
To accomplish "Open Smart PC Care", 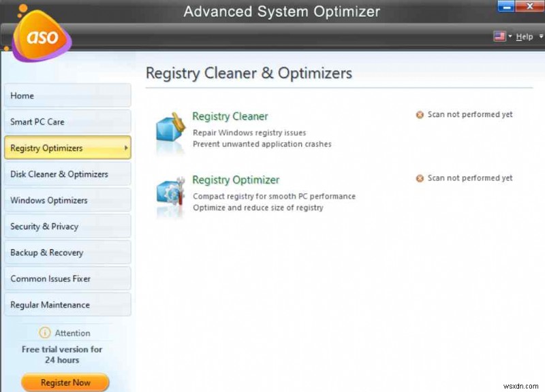I will coord(67,122).
